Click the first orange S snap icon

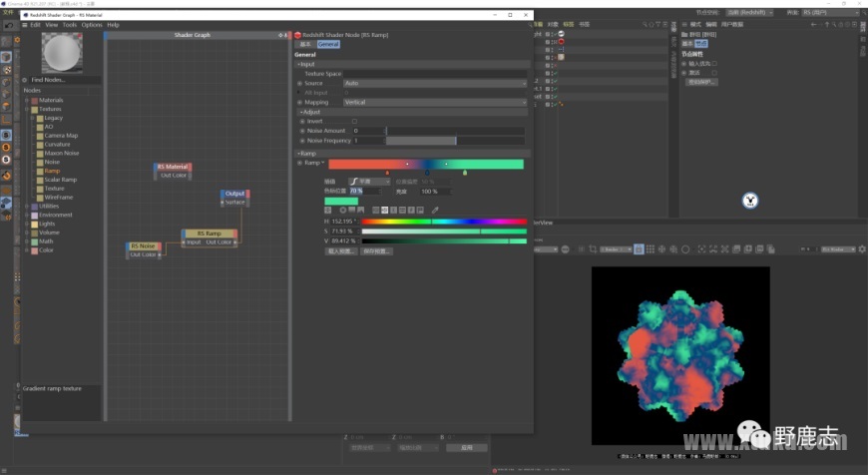tap(6, 148)
